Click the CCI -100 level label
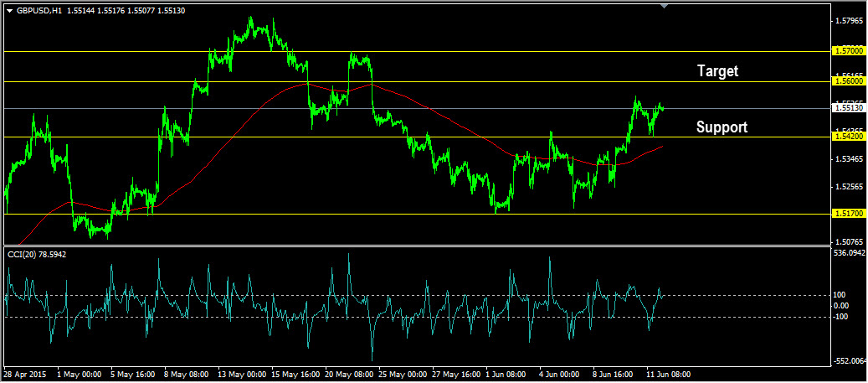 (x=842, y=317)
